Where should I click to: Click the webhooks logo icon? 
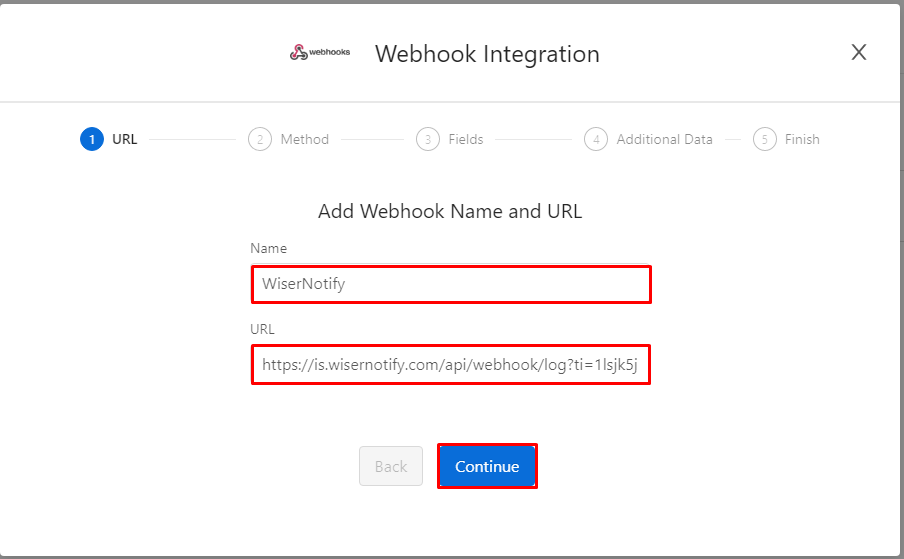[320, 52]
